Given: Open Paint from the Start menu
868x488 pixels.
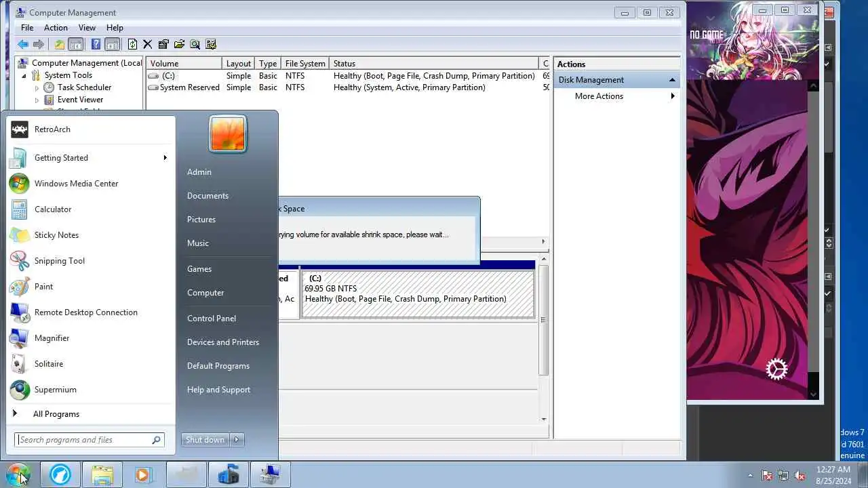Looking at the screenshot, I should [x=91, y=287].
